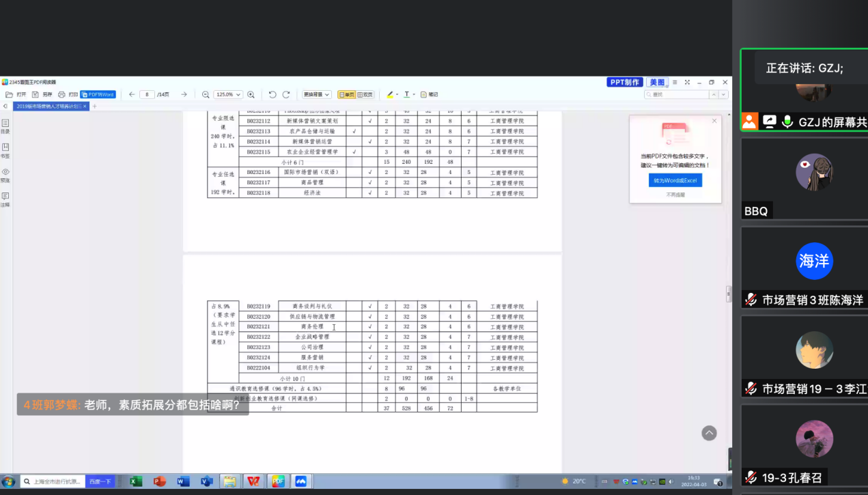Click 转为Word或Excel in the popup
868x495 pixels.
coord(675,180)
